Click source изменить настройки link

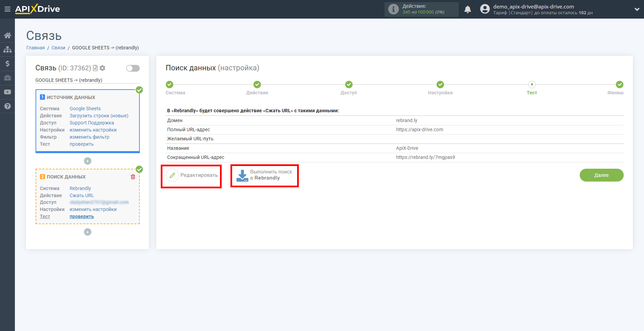point(93,130)
